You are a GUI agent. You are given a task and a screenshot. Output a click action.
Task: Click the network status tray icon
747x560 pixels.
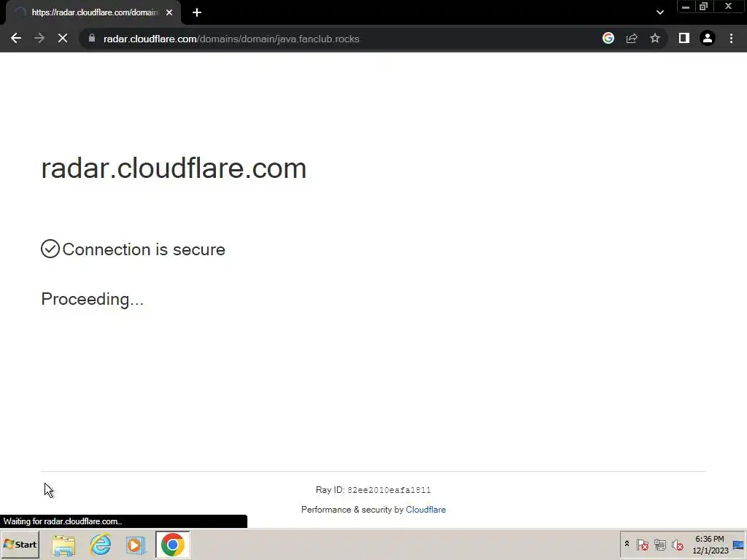[x=659, y=544]
